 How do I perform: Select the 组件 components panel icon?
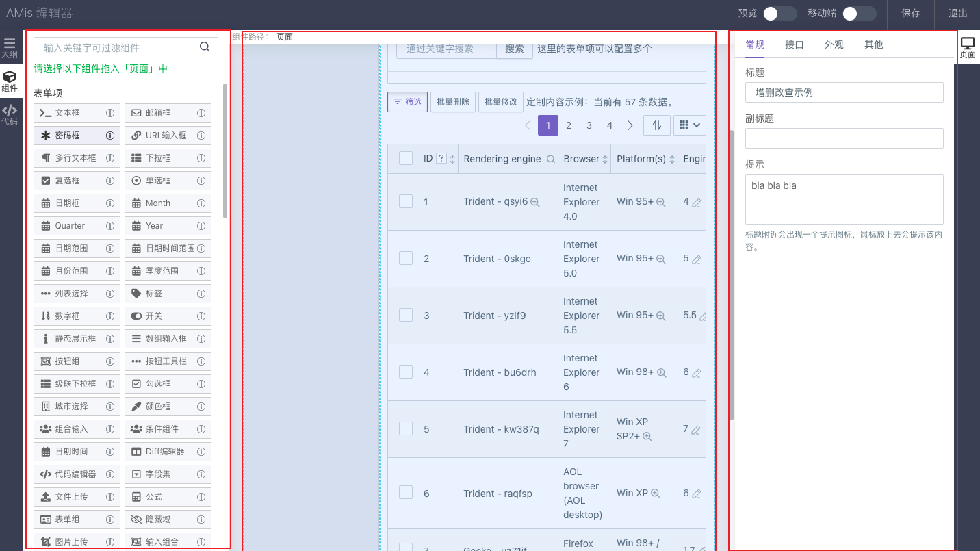click(x=10, y=82)
